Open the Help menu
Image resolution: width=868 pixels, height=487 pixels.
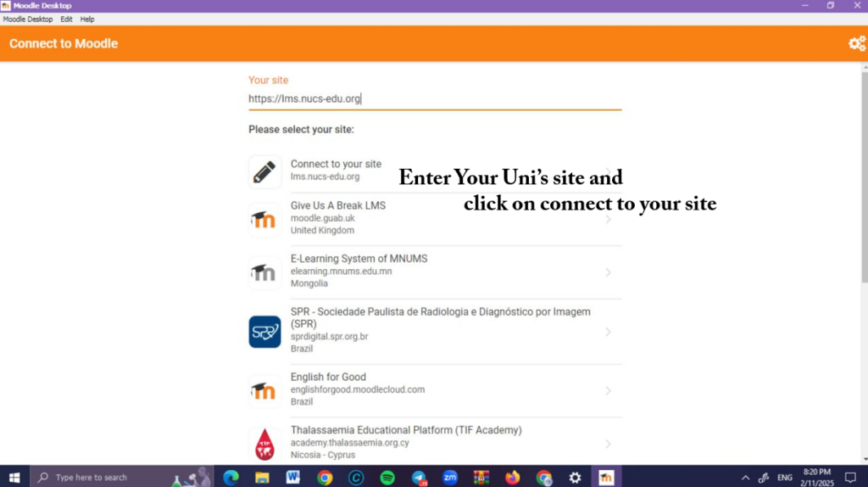87,19
